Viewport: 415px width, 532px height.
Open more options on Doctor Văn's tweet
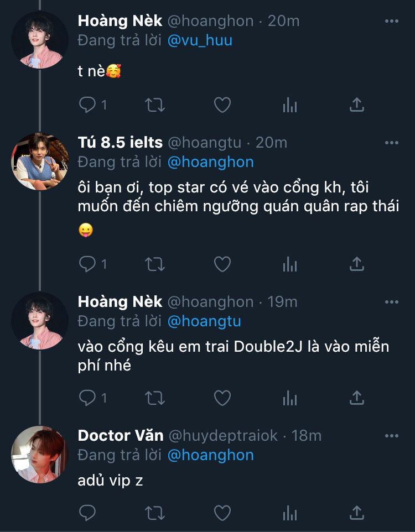click(x=391, y=436)
